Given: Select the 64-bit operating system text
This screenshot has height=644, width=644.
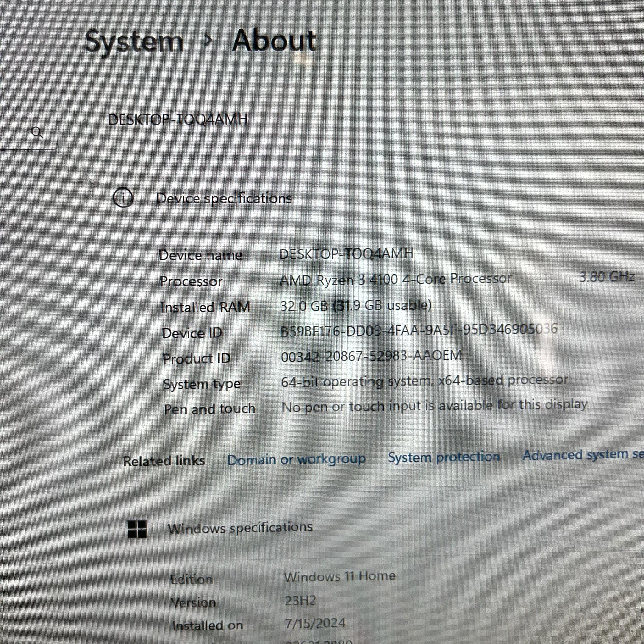Looking at the screenshot, I should 424,381.
